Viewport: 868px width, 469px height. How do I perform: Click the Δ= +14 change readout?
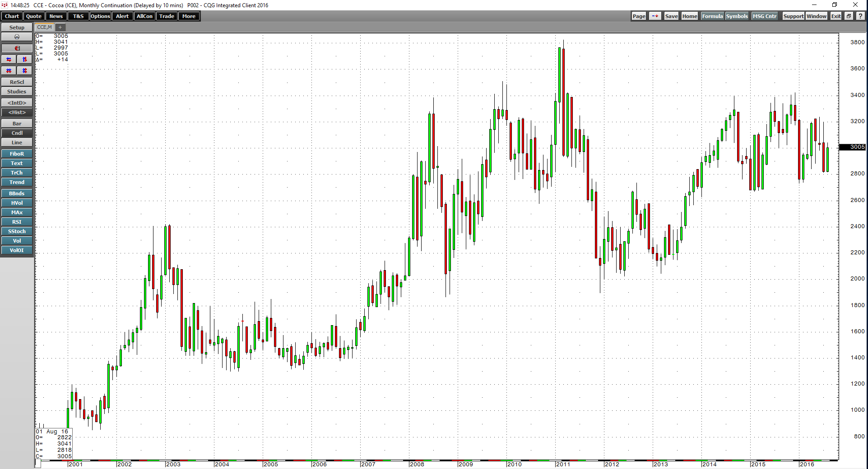point(52,60)
